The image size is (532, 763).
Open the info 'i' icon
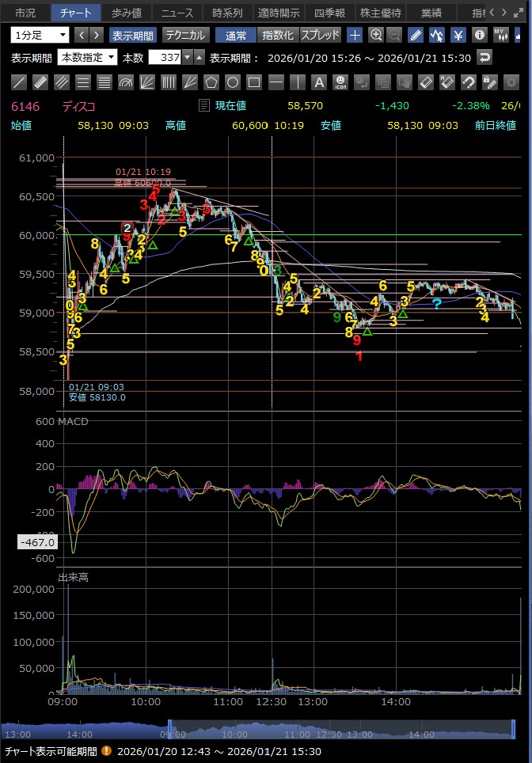(x=480, y=35)
